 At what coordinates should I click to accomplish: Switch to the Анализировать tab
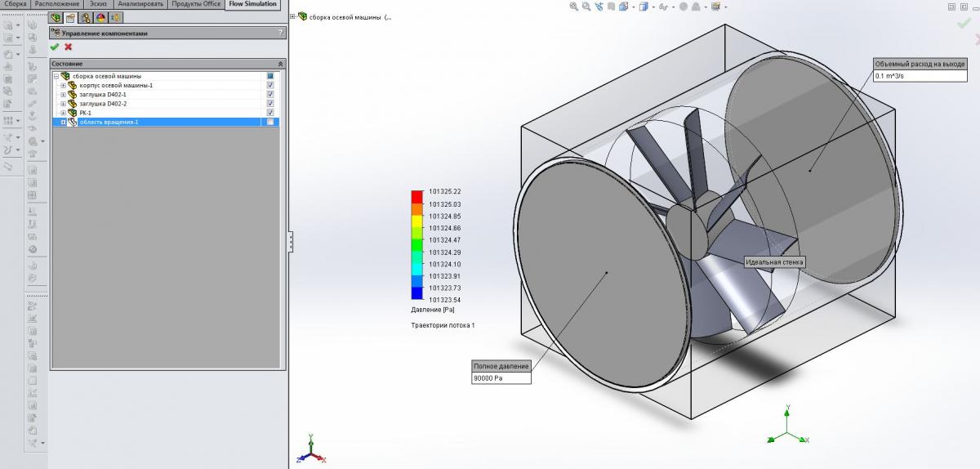tap(140, 4)
